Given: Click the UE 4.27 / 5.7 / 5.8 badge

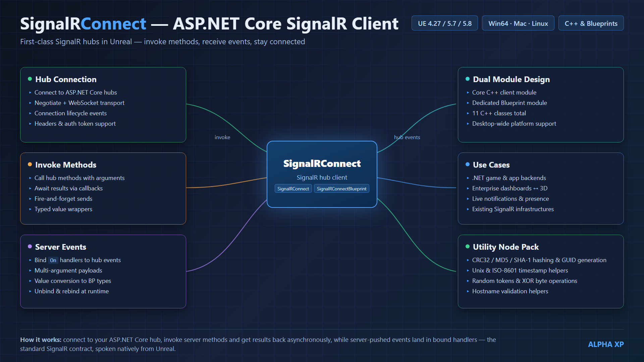Looking at the screenshot, I should (x=444, y=23).
